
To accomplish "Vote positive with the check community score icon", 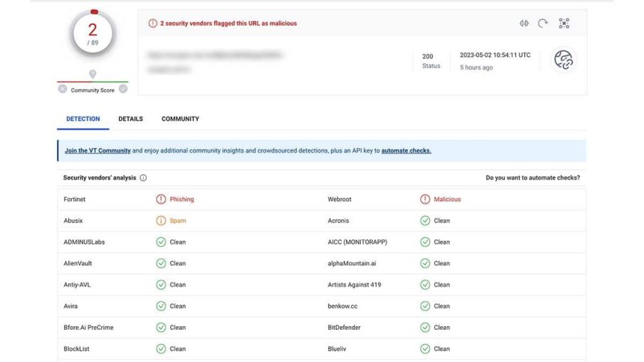I will pyautogui.click(x=123, y=89).
